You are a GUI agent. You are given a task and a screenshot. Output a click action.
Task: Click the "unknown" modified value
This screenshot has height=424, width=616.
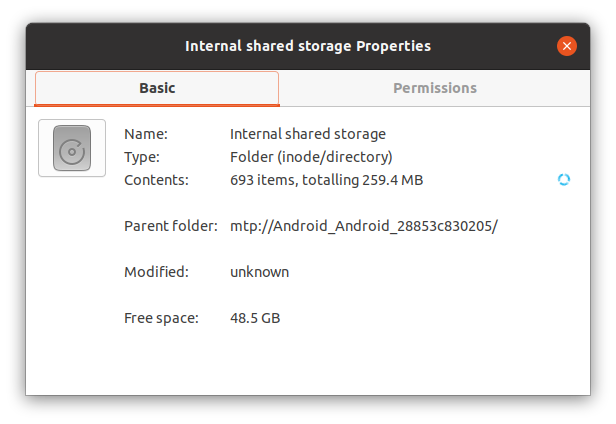pyautogui.click(x=259, y=272)
